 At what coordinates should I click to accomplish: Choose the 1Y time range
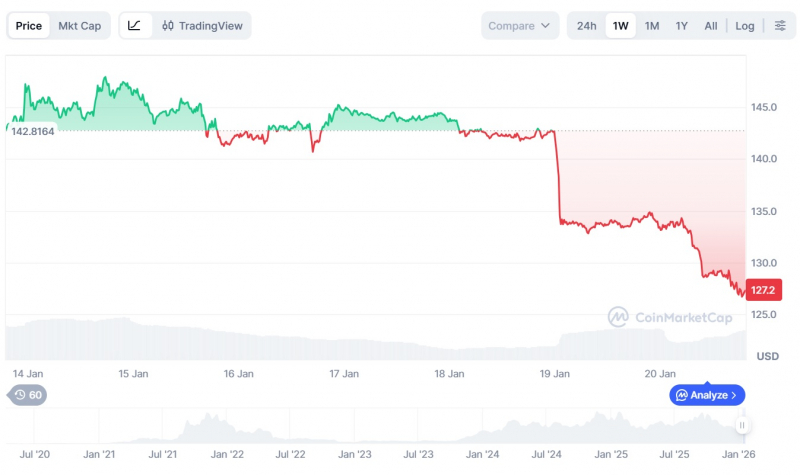(682, 26)
